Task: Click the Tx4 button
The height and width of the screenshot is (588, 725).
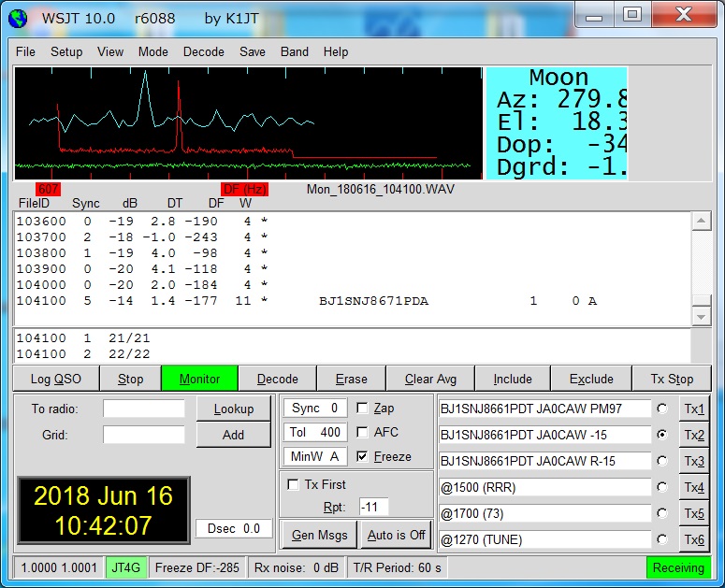Action: (694, 487)
